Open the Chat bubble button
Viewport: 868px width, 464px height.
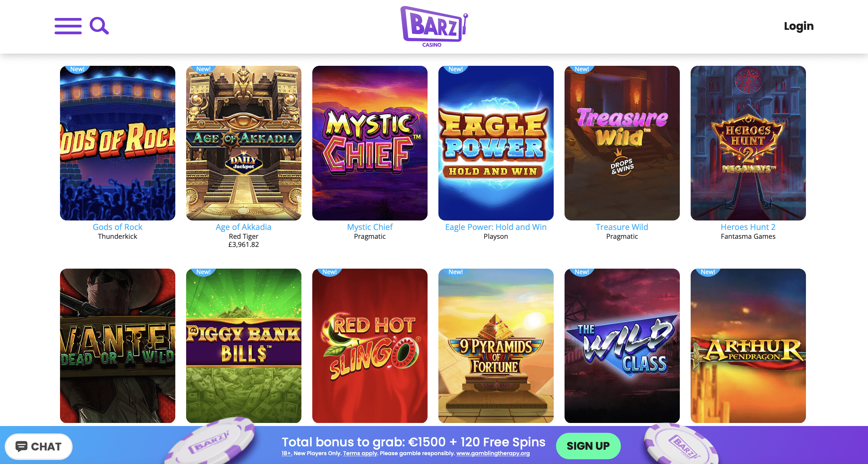39,446
